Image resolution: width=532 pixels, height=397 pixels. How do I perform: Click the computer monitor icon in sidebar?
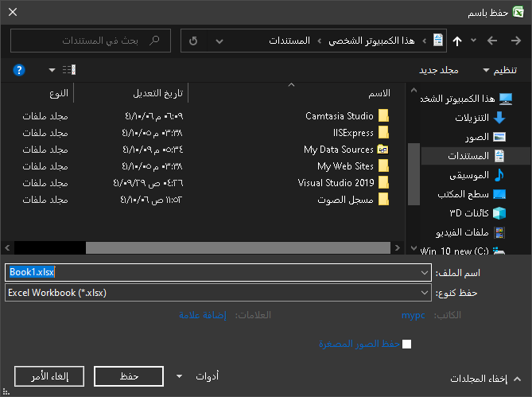pos(506,99)
